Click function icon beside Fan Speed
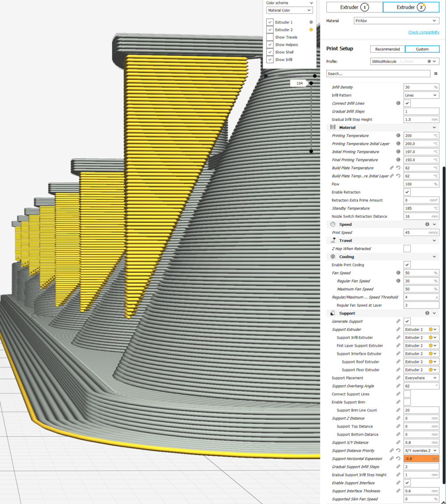Screen dimensions: 446x504 pyautogui.click(x=398, y=273)
